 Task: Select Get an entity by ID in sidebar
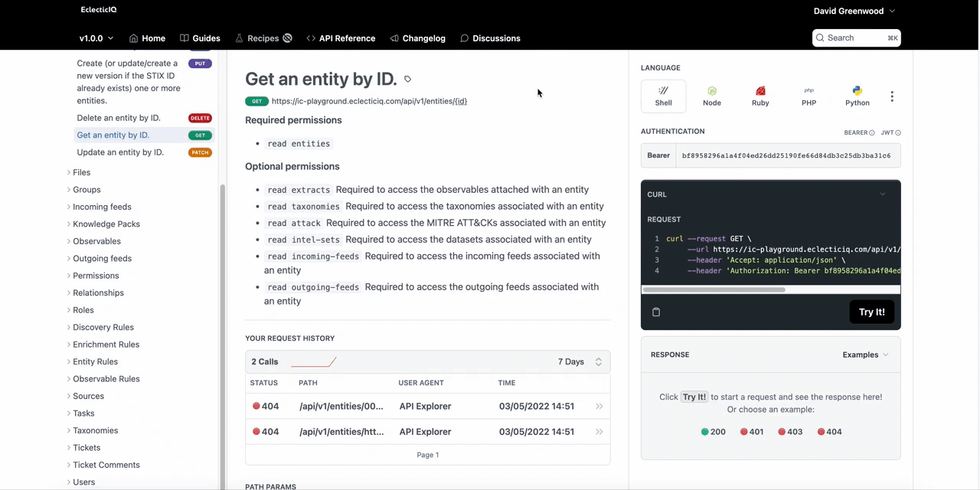point(113,136)
